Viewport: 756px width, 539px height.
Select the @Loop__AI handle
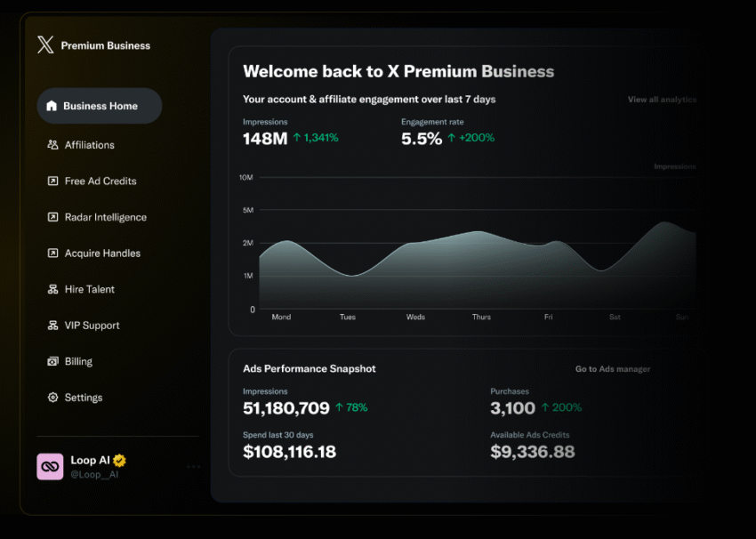tap(93, 472)
